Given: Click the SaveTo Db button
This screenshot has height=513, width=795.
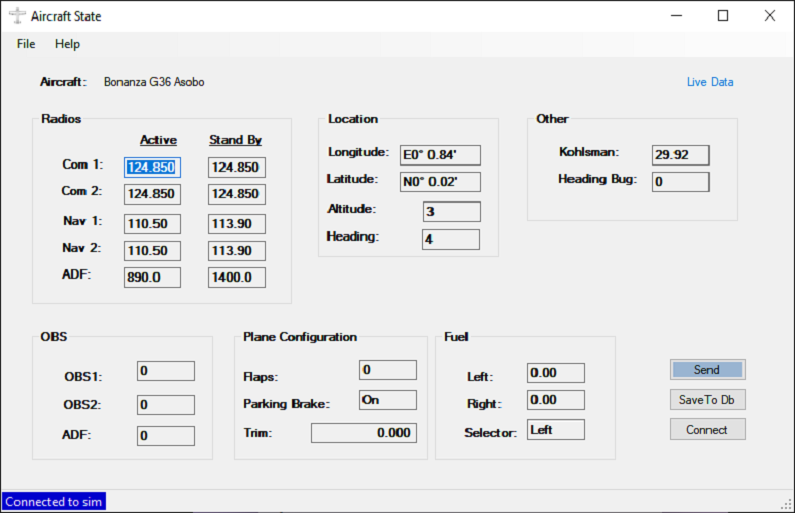Looking at the screenshot, I should [x=707, y=399].
